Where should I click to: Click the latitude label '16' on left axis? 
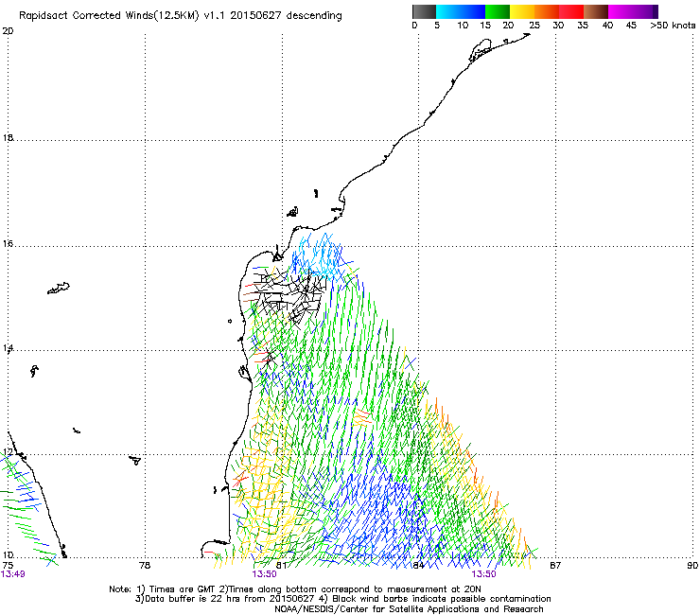(x=8, y=243)
